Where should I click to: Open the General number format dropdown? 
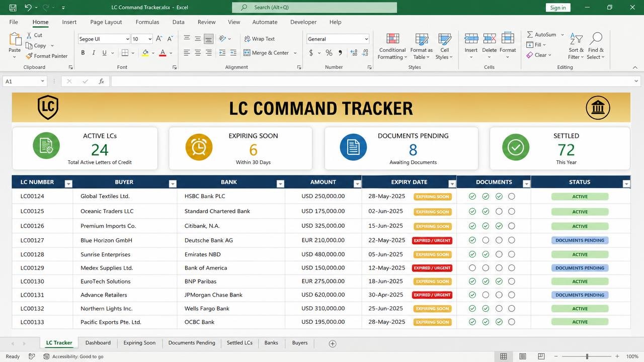point(366,39)
